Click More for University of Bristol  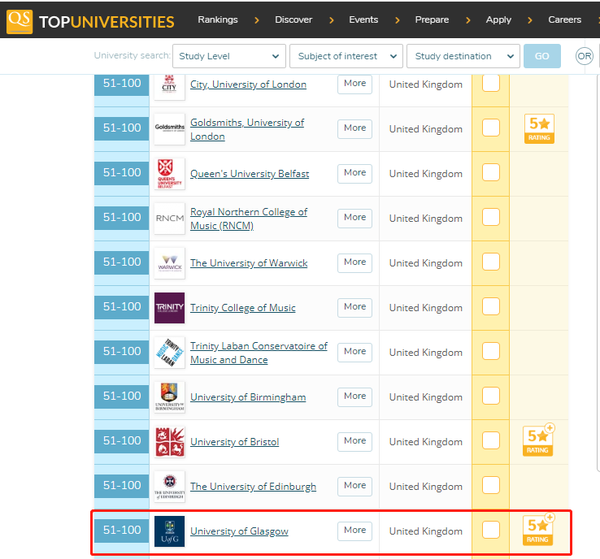pyautogui.click(x=355, y=442)
